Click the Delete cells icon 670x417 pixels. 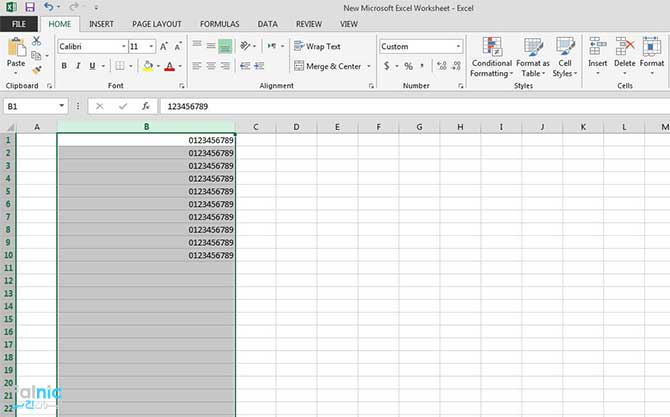(625, 56)
